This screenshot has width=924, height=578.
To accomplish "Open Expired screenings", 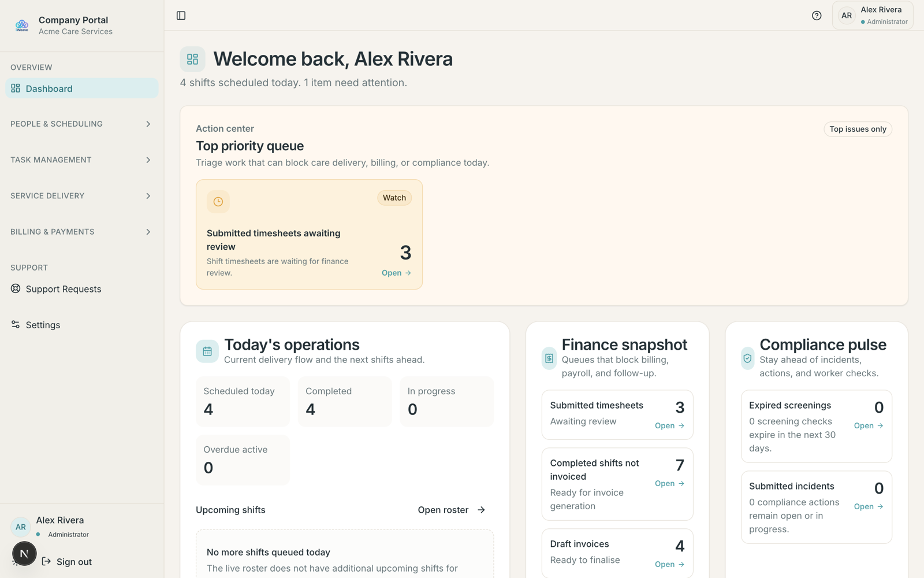I will [869, 425].
